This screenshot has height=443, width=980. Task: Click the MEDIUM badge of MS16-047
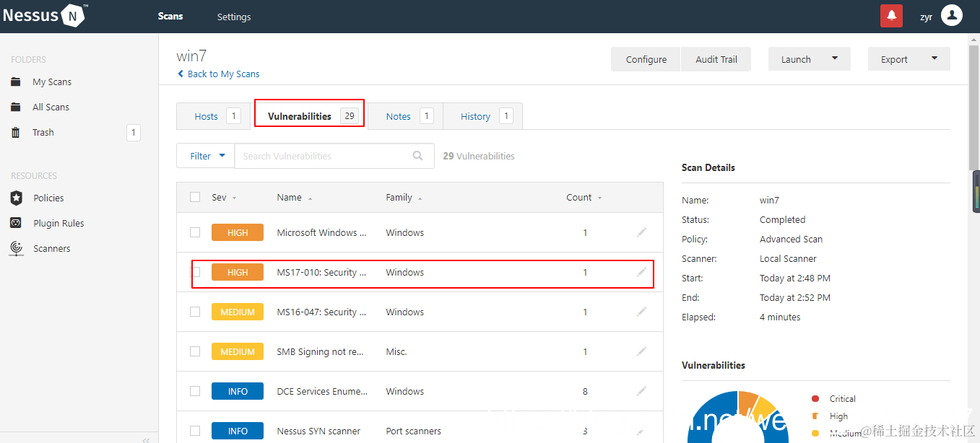[238, 312]
